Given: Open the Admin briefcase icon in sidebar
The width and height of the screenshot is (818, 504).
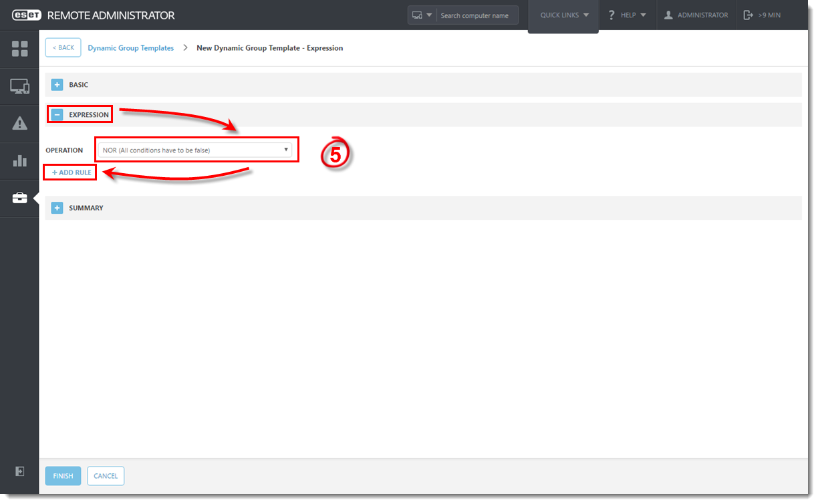Looking at the screenshot, I should click(19, 198).
